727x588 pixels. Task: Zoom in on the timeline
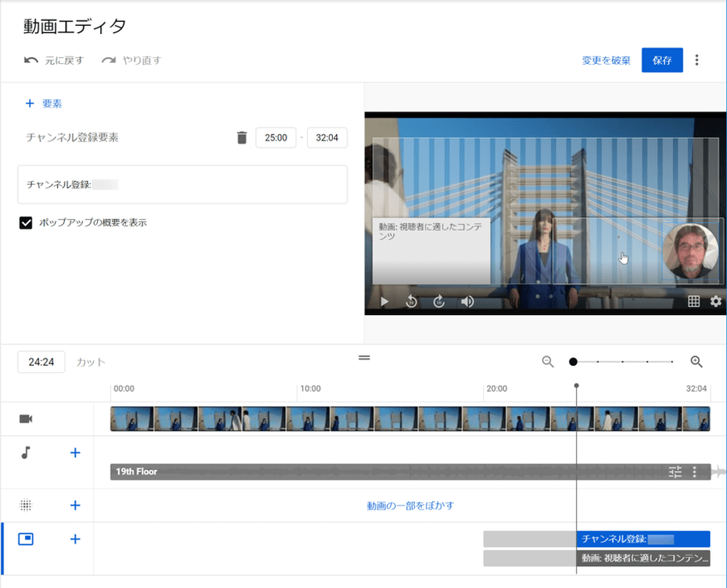(x=696, y=362)
